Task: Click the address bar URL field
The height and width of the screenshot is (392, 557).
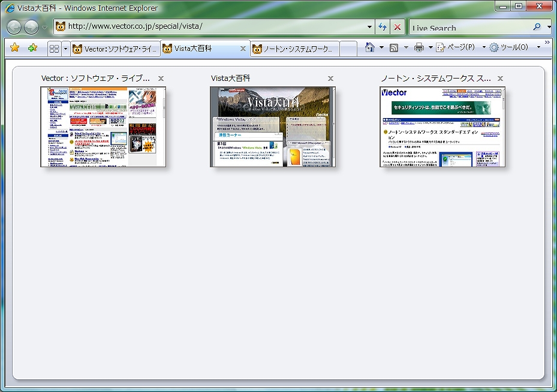Action: coord(214,26)
